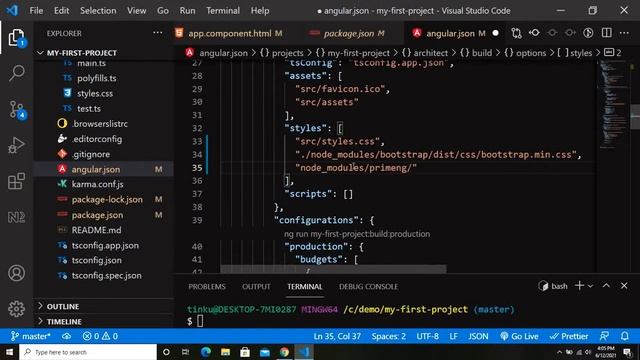
Task: Open terminal launch profile dropdown arrow
Action: click(590, 286)
